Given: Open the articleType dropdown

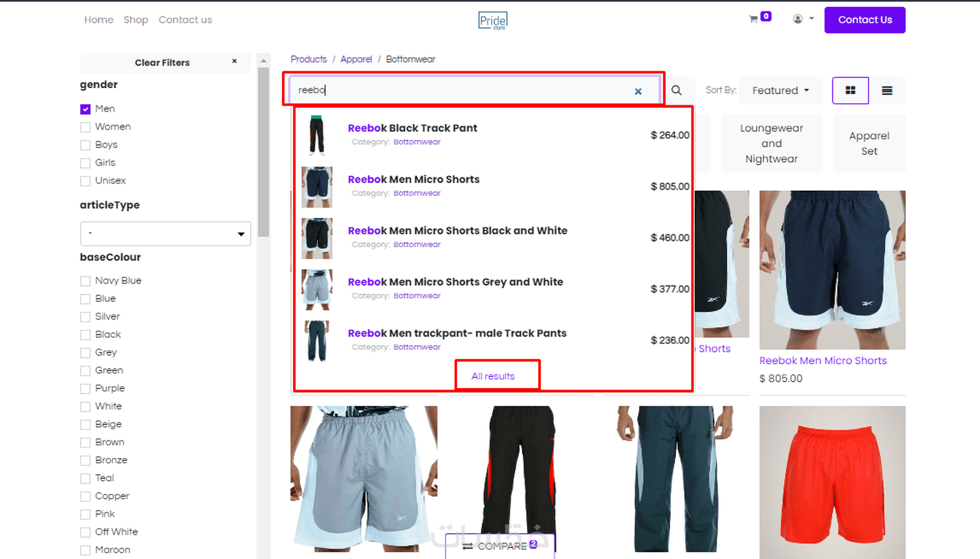Looking at the screenshot, I should pos(165,233).
